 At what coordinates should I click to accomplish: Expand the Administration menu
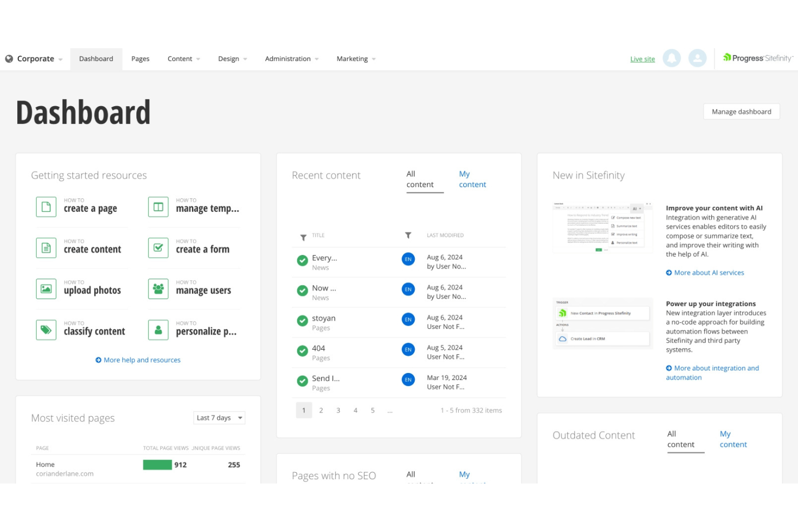pyautogui.click(x=292, y=59)
